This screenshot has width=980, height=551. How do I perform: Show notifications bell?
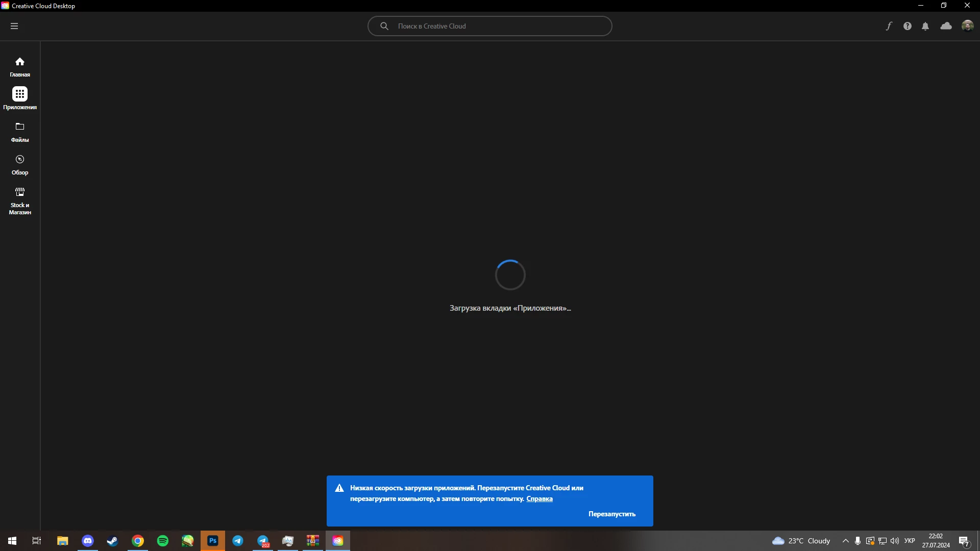[925, 26]
